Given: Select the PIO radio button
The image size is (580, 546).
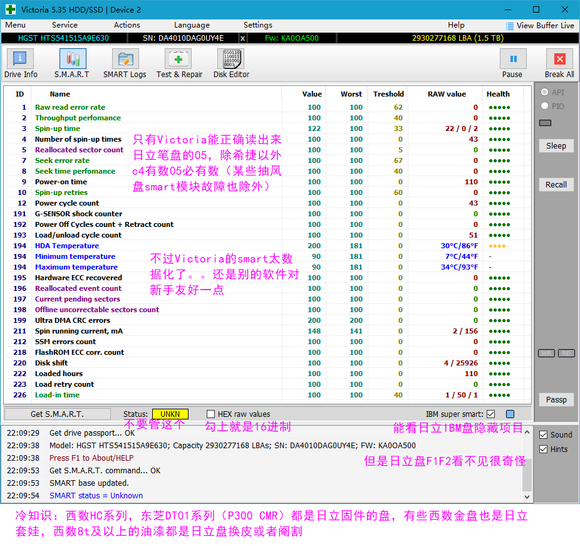Looking at the screenshot, I should click(544, 106).
